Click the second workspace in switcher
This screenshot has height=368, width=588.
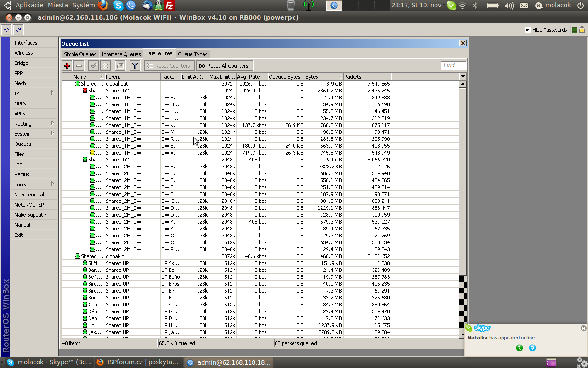pyautogui.click(x=350, y=6)
